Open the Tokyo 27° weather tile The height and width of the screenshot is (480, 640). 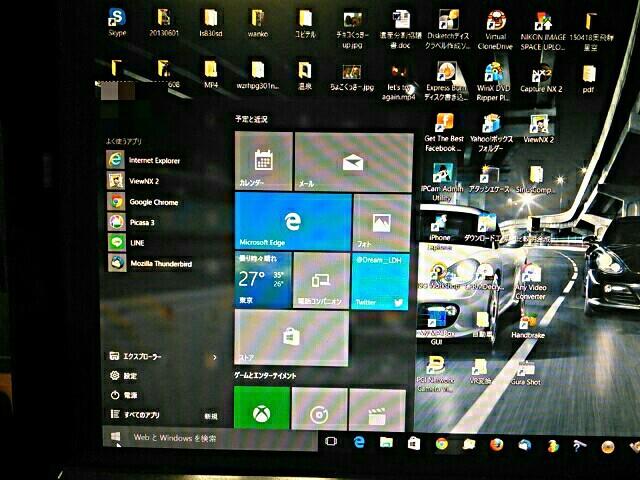[x=263, y=280]
